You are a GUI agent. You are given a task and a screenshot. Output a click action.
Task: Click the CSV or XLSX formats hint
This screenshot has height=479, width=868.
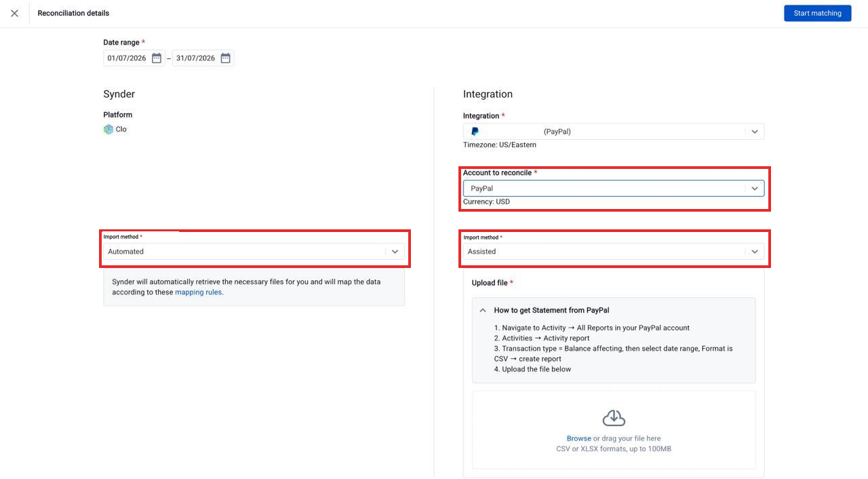(x=614, y=448)
